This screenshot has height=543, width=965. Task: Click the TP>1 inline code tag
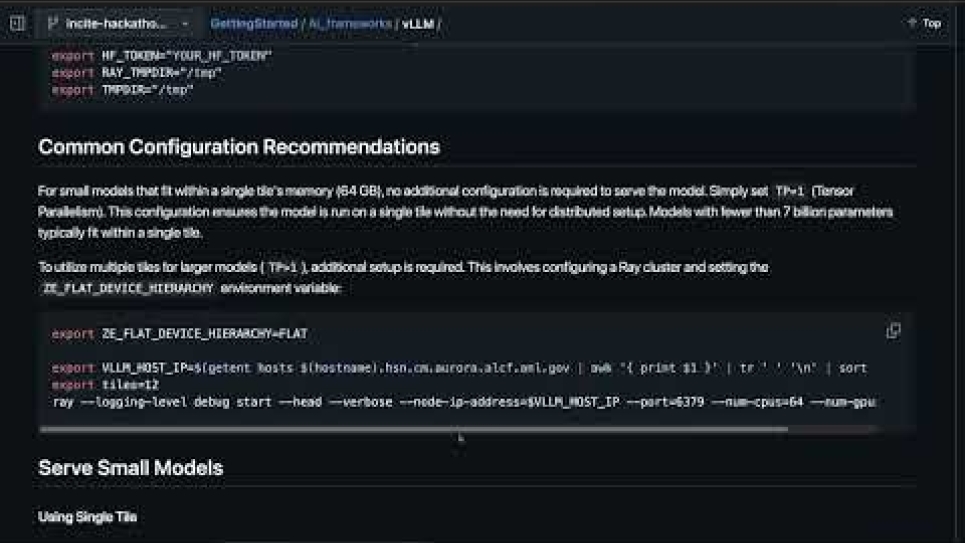(282, 268)
